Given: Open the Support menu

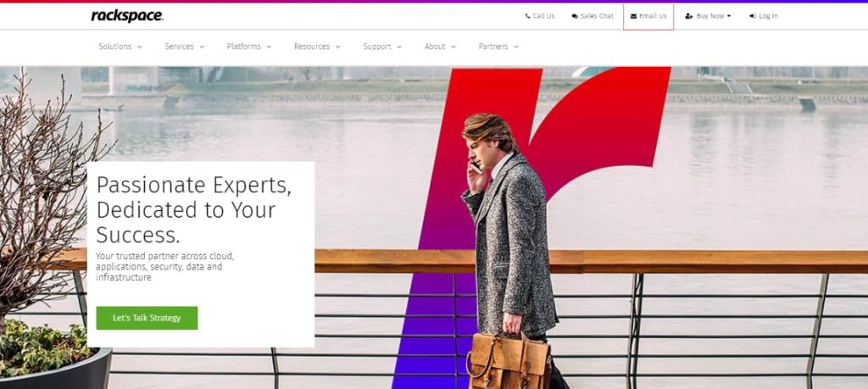Looking at the screenshot, I should (x=382, y=47).
